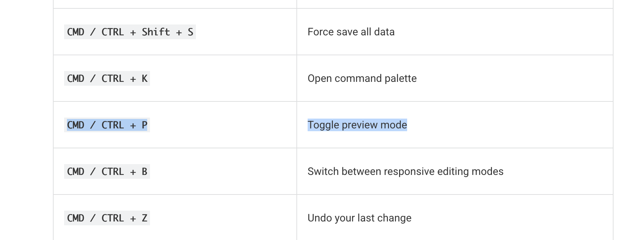Click the word "palette" in the description column
This screenshot has height=240, width=644.
pos(400,79)
